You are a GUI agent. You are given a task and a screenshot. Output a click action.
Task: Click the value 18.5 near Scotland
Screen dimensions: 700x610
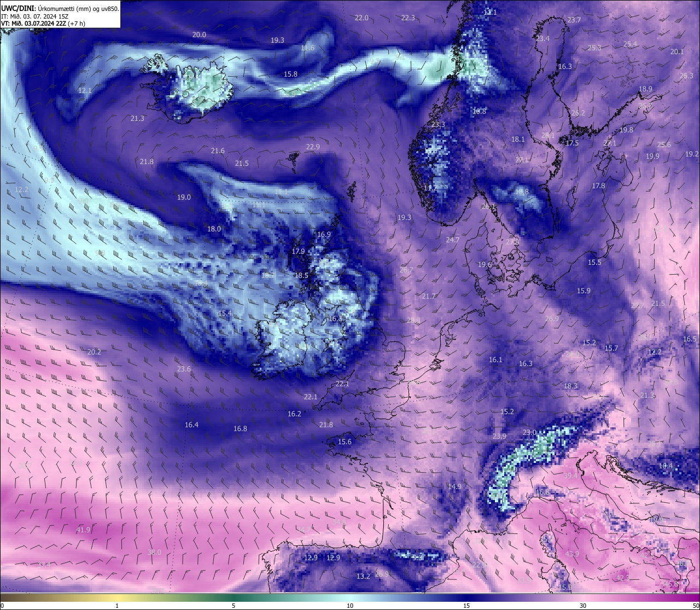point(301,275)
